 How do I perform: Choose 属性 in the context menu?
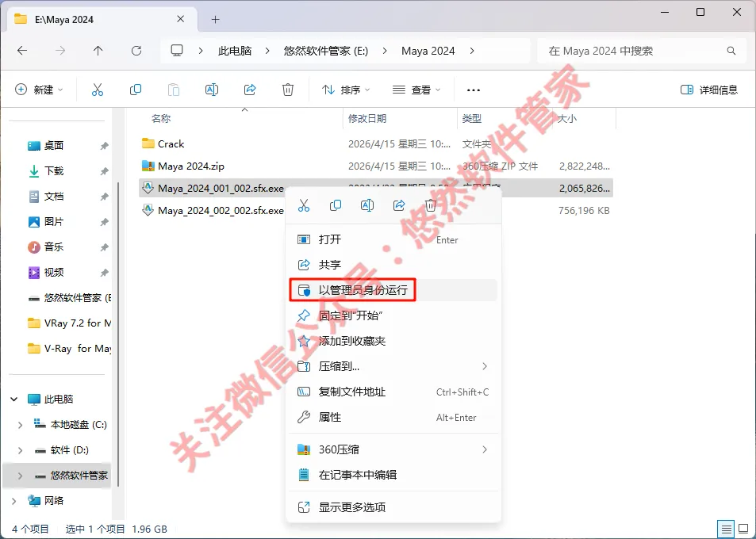[393, 417]
